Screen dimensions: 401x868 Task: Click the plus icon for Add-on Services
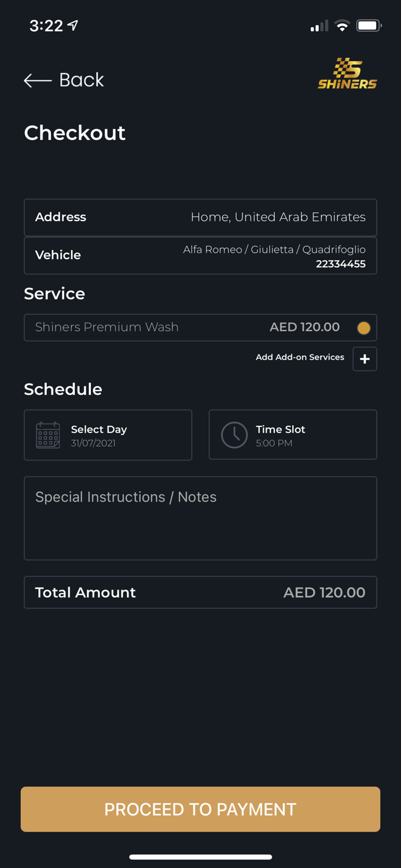point(365,359)
